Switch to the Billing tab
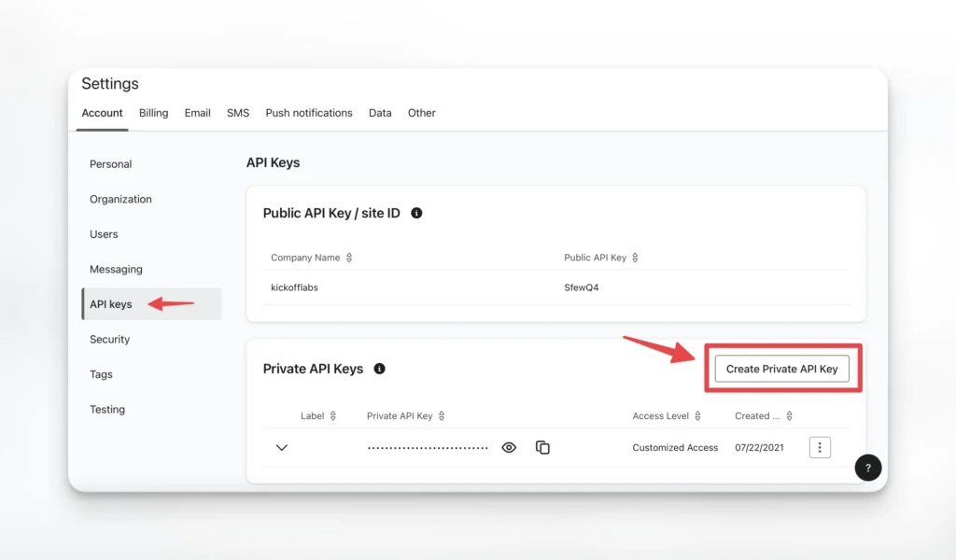This screenshot has width=956, height=560. [154, 113]
